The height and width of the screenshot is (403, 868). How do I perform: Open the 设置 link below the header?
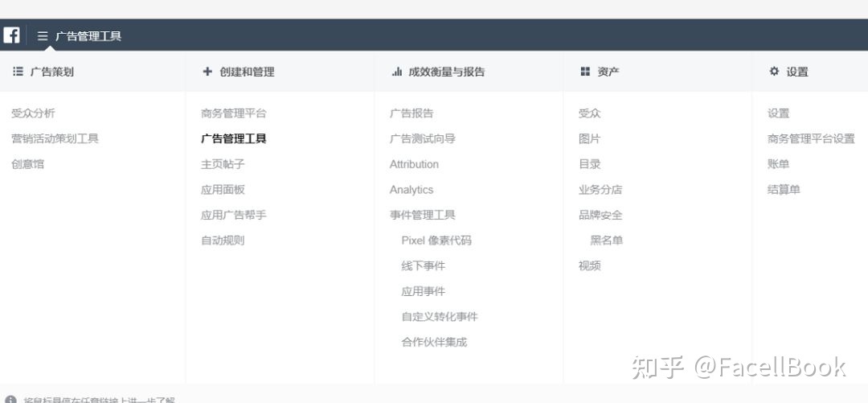click(x=778, y=113)
